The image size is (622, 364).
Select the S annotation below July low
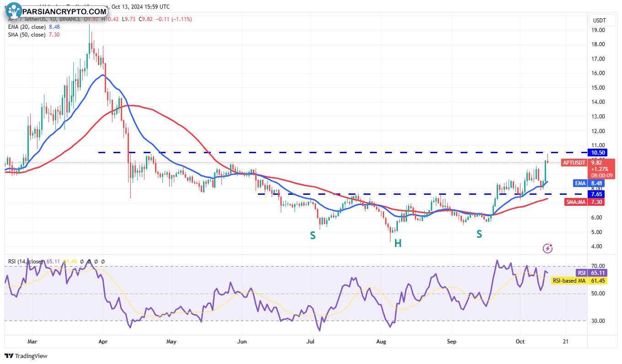313,235
